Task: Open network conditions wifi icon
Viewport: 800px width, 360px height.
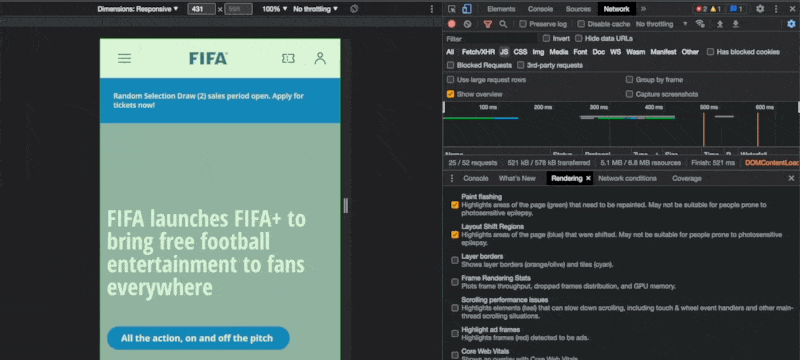Action: tap(700, 24)
